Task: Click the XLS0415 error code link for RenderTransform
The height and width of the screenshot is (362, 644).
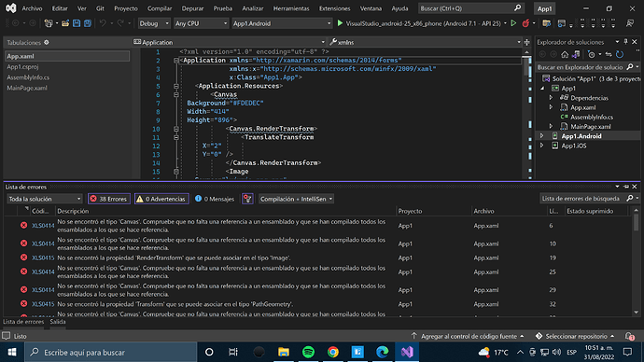Action: coord(43,258)
